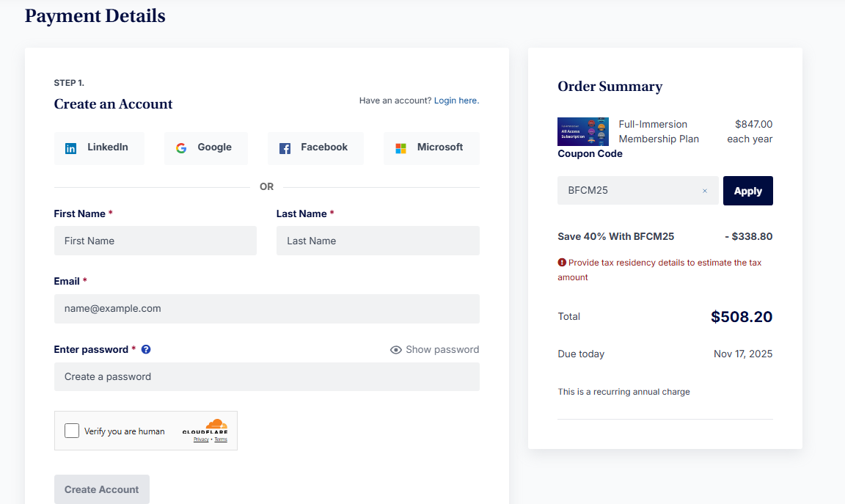Click the Create a password field
This screenshot has width=845, height=504.
tap(266, 376)
